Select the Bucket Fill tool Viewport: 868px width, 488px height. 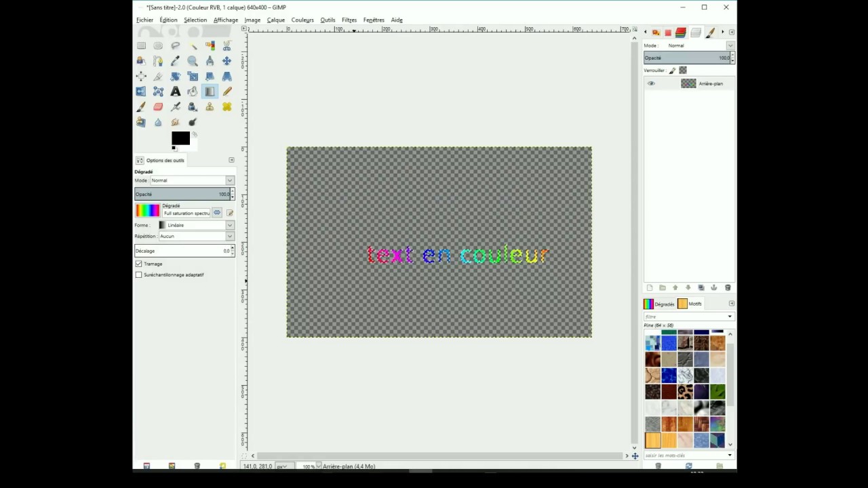click(193, 91)
